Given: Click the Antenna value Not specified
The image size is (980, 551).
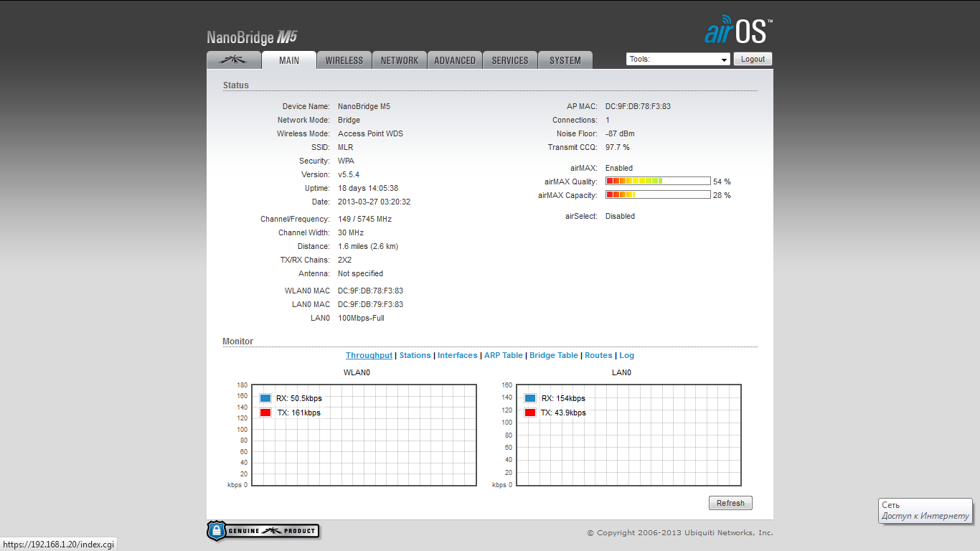Looking at the screenshot, I should pyautogui.click(x=361, y=273).
